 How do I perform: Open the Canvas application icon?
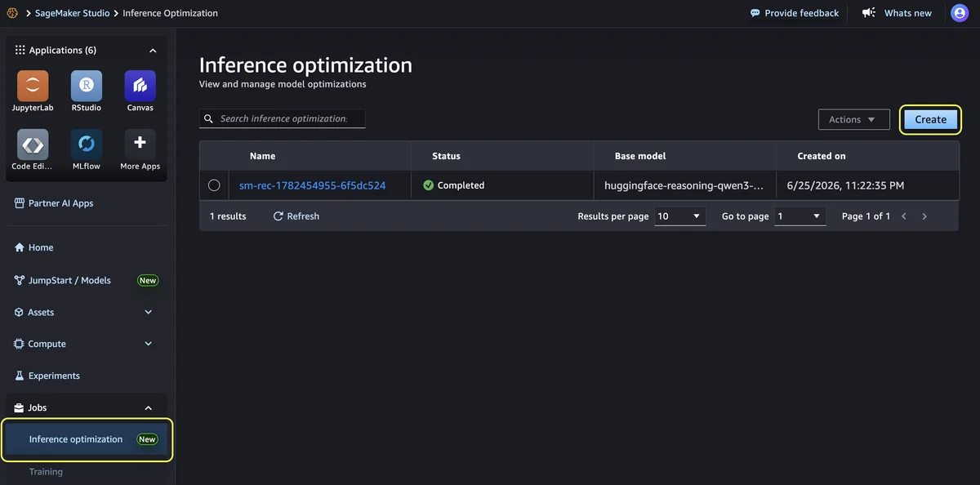pos(140,86)
